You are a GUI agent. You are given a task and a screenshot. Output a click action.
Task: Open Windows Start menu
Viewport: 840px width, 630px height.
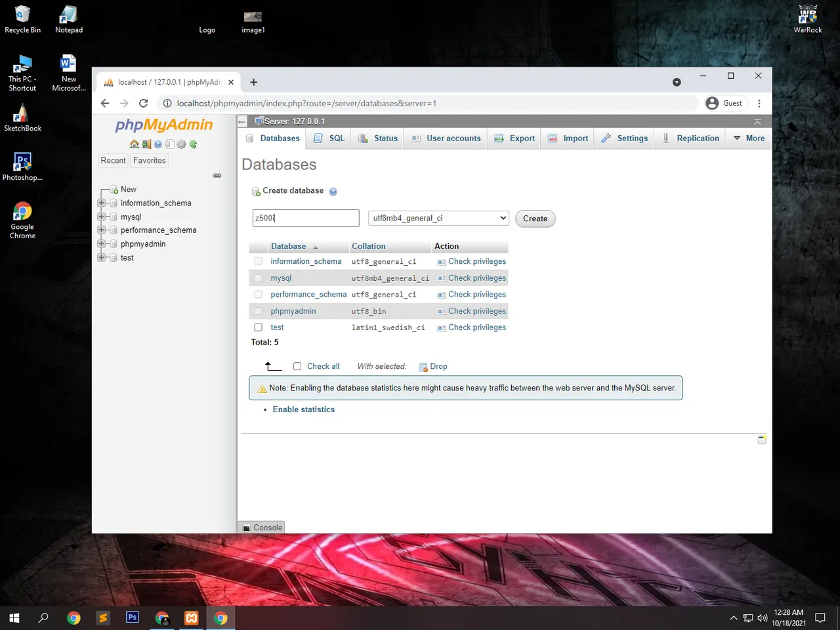coord(14,618)
